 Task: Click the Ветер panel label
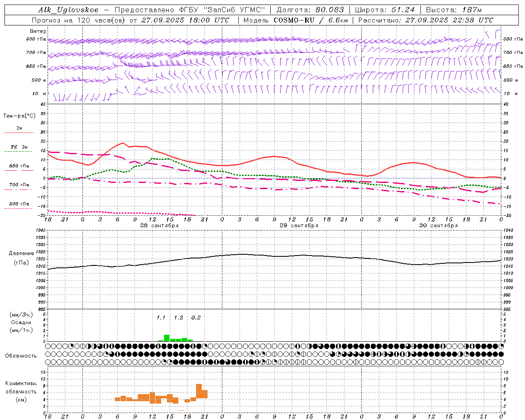(x=38, y=31)
